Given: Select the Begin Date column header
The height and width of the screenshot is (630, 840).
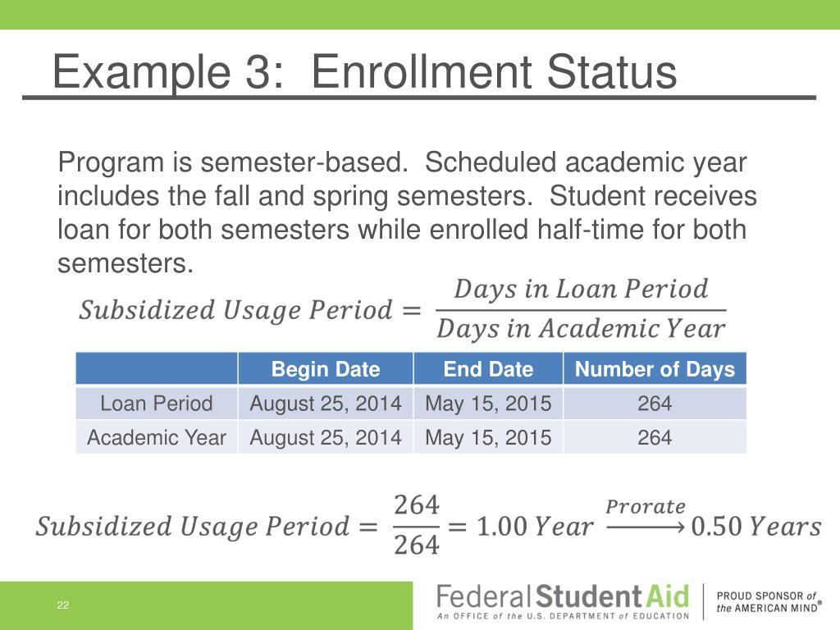Looking at the screenshot, I should tap(325, 368).
